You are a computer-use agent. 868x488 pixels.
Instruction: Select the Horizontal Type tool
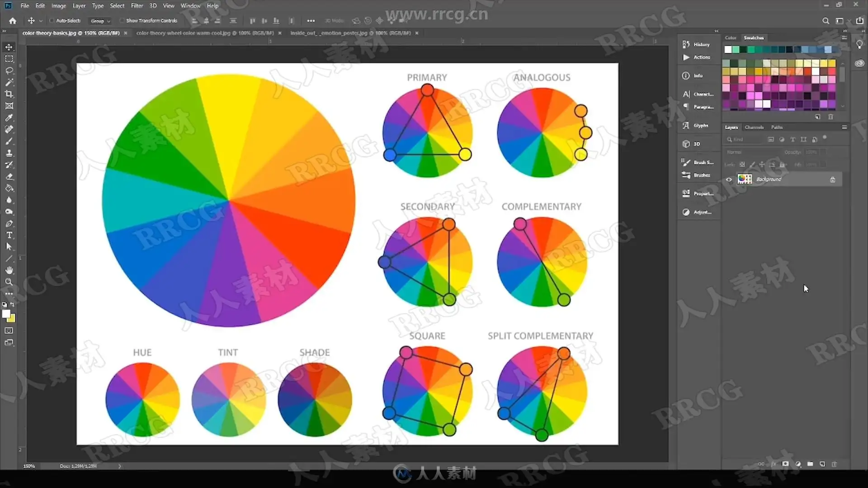tap(9, 235)
